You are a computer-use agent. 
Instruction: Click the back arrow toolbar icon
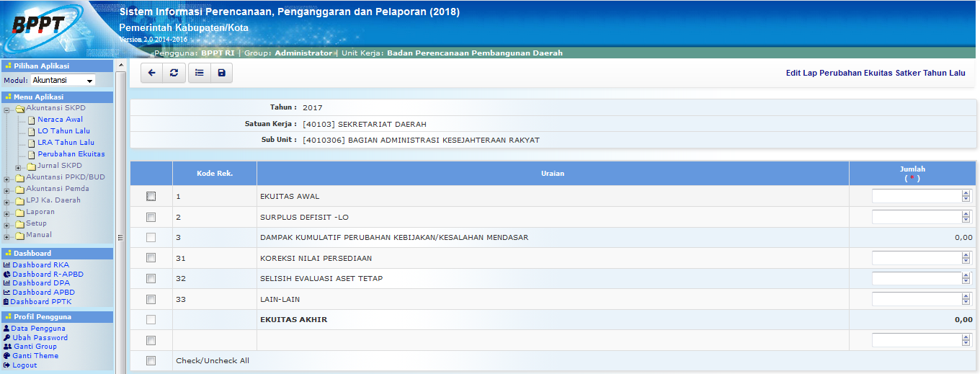tap(151, 73)
